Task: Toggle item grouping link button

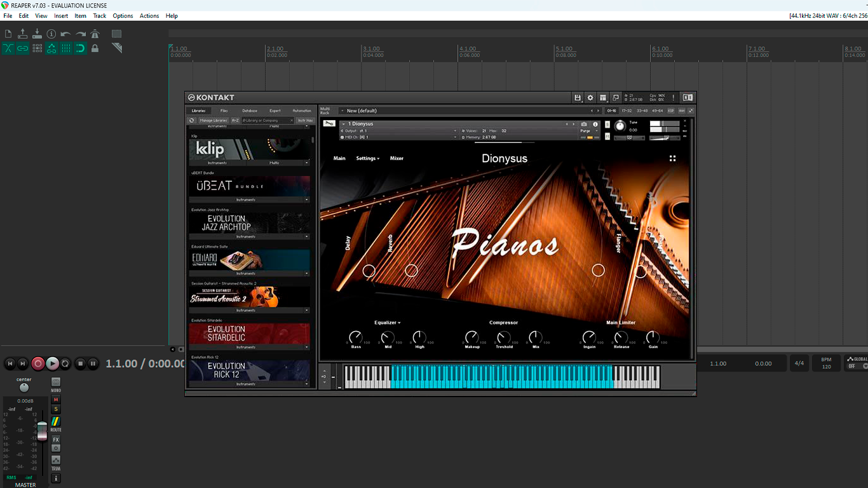Action: point(23,48)
